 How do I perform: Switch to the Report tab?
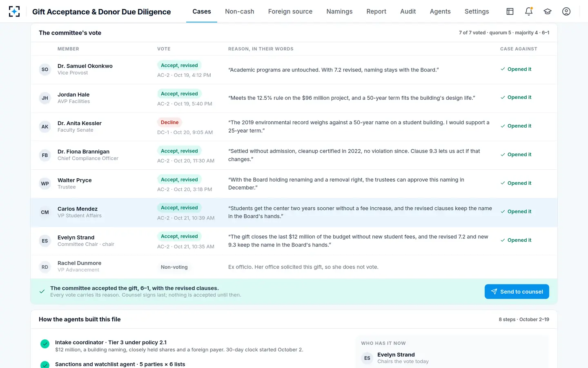click(376, 11)
